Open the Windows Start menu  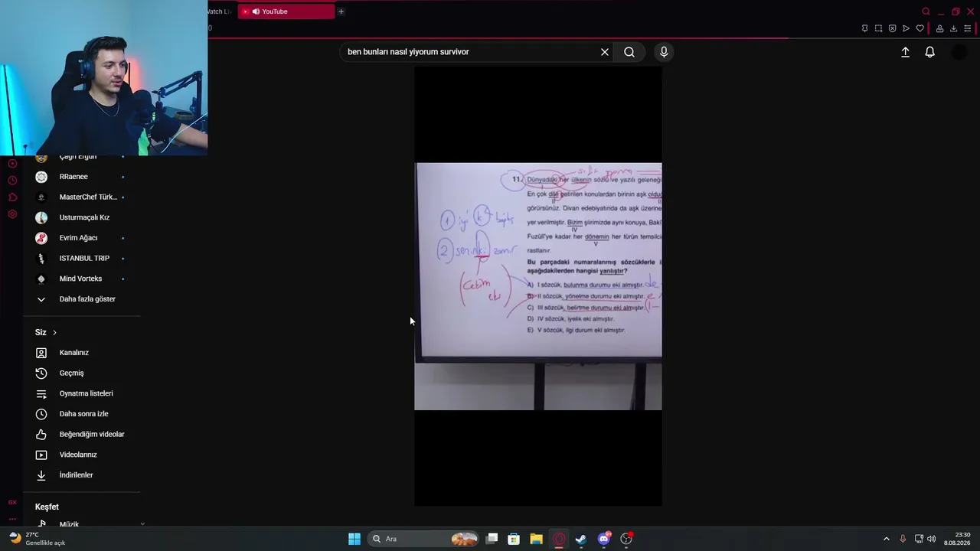coord(354,539)
